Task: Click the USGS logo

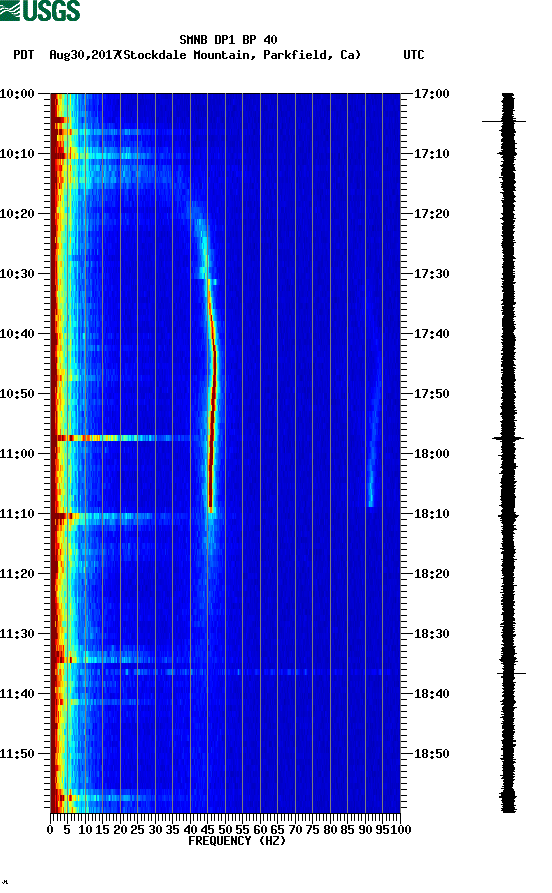Action: (40, 10)
